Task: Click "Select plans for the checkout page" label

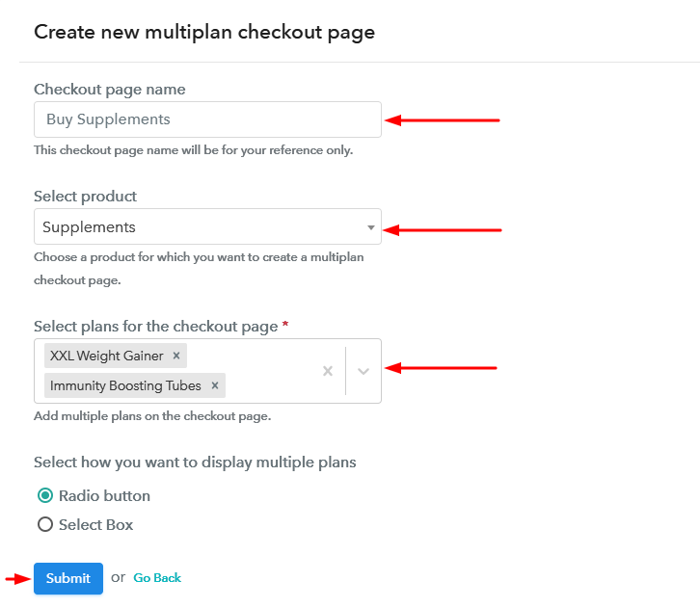Action: [155, 327]
